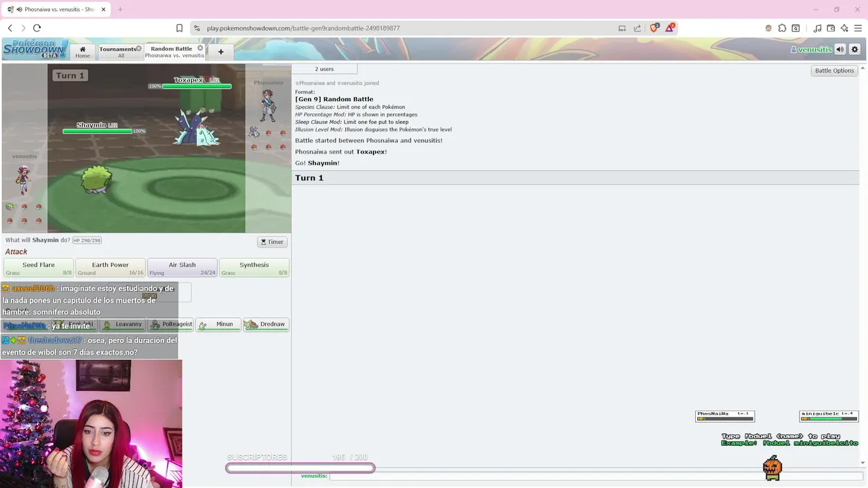The width and height of the screenshot is (868, 488).
Task: Switch to Minun
Action: pos(218,324)
